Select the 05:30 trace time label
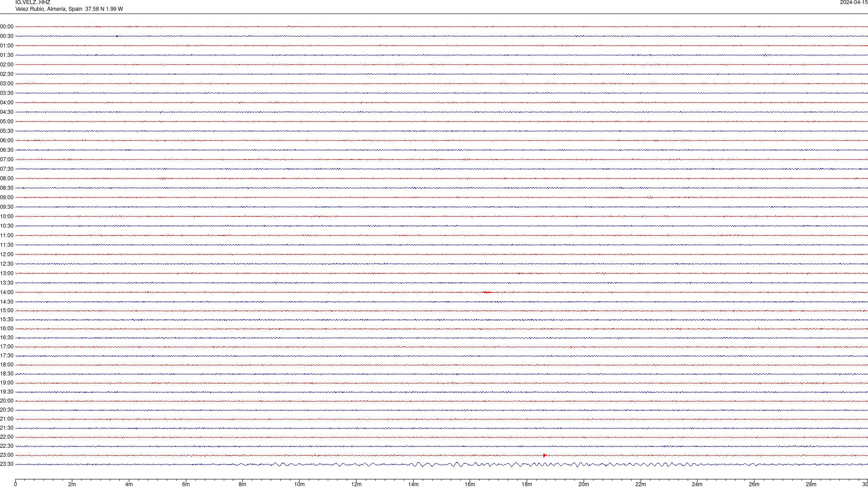The width and height of the screenshot is (868, 488). point(7,131)
